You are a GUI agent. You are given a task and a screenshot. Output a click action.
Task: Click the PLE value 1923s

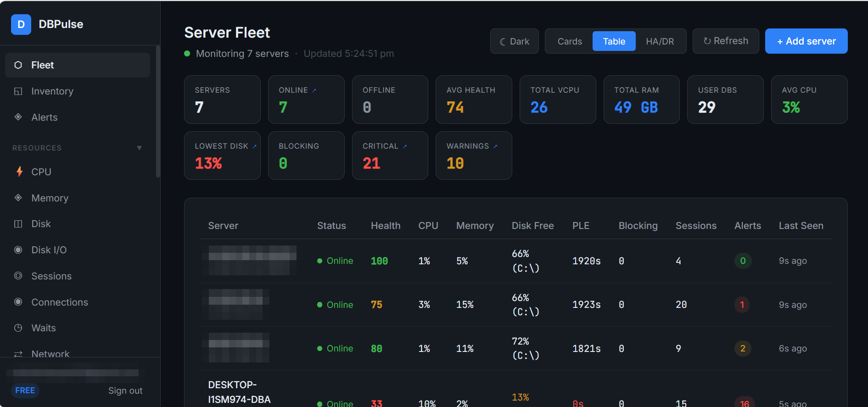click(587, 305)
